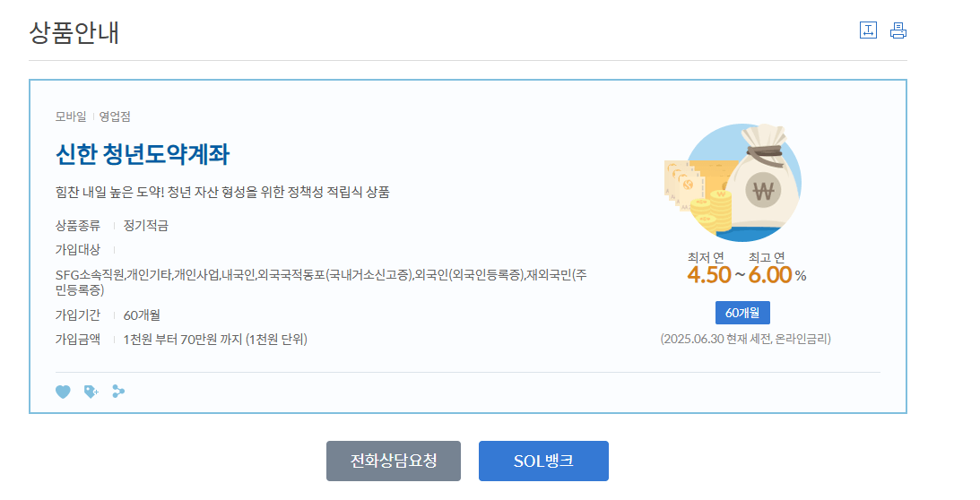
Task: Click the 상품안내 page heading
Action: [x=74, y=32]
